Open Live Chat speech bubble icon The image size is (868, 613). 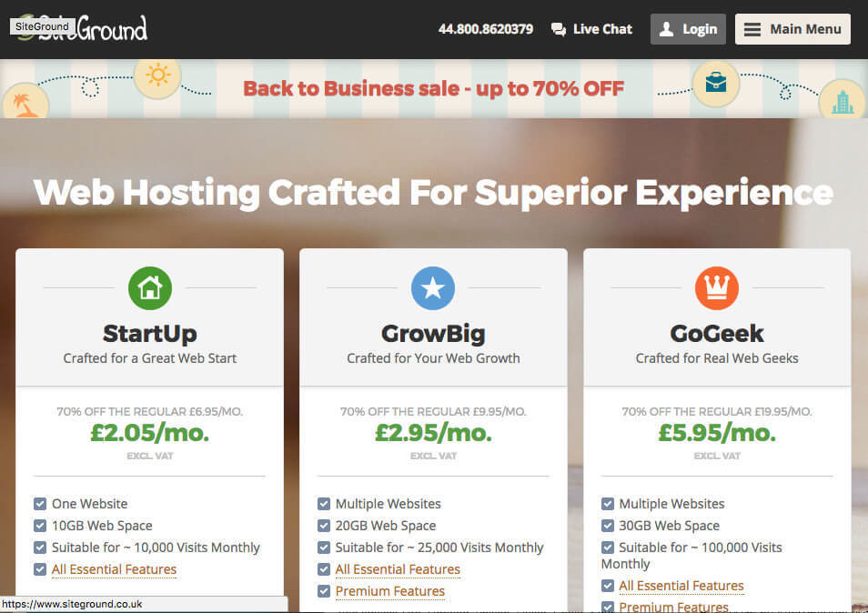pos(559,29)
